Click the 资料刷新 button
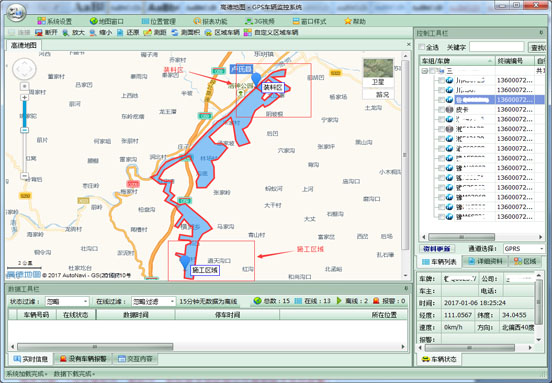 [x=437, y=249]
